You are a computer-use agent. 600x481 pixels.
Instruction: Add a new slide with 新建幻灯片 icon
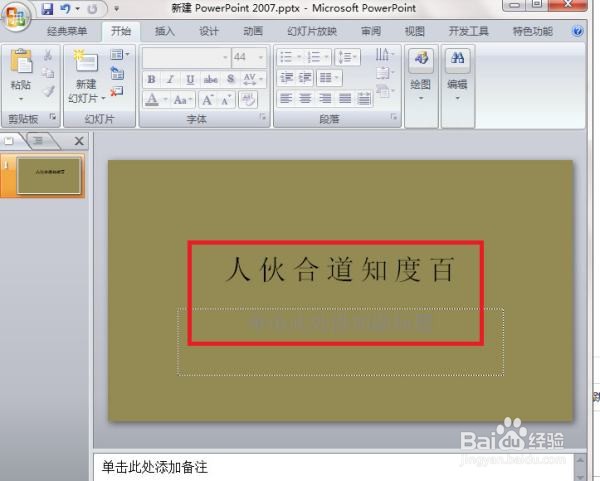pos(86,62)
